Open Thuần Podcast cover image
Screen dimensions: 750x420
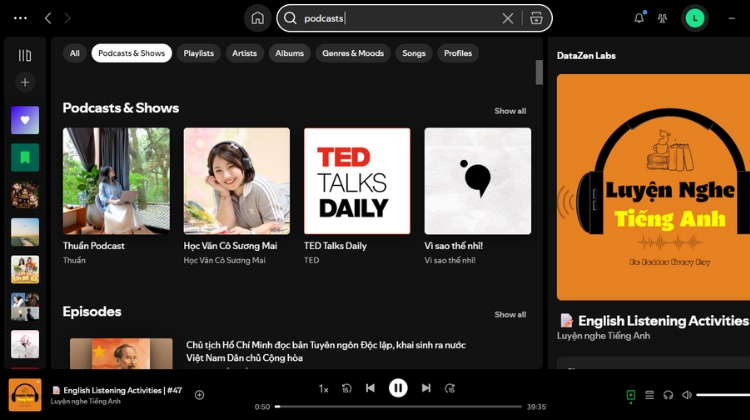(x=116, y=181)
